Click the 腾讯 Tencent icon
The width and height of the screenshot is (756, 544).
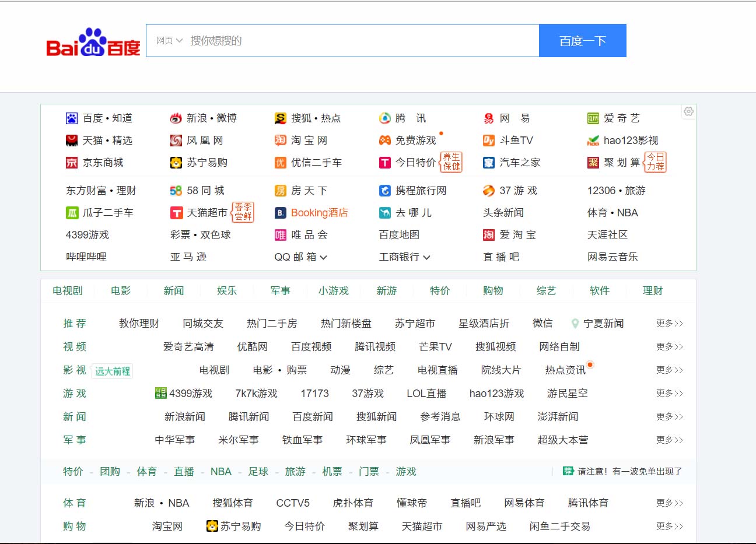click(x=385, y=118)
